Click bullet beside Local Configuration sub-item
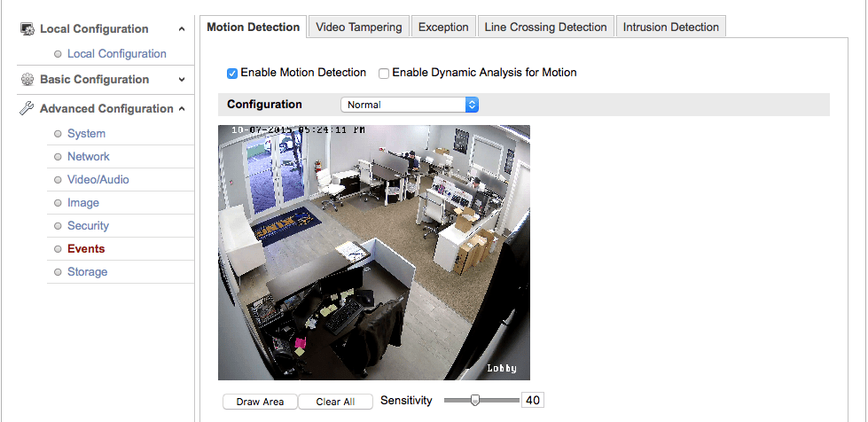Viewport: 868px width, 422px height. point(58,54)
